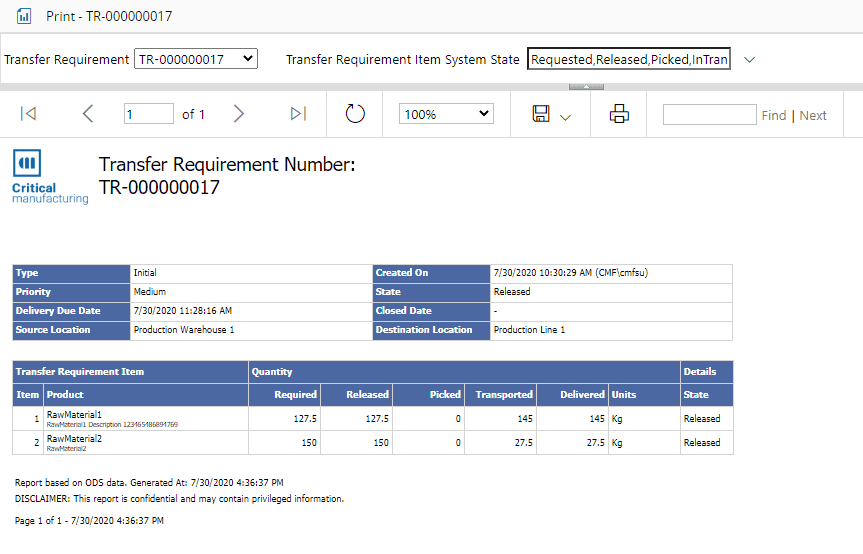
Task: Refresh the report
Action: click(x=355, y=114)
